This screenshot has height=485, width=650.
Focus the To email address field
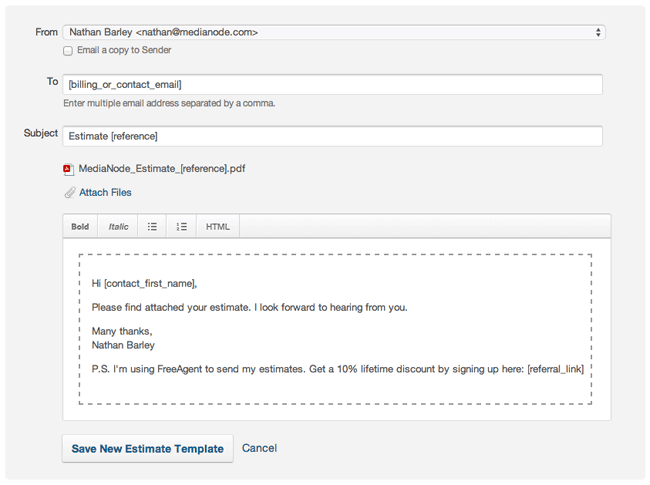(333, 84)
